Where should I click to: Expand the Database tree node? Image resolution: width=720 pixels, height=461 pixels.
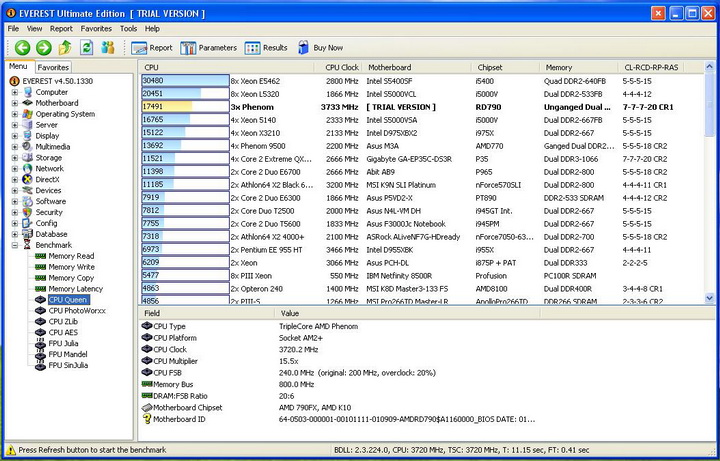15,234
